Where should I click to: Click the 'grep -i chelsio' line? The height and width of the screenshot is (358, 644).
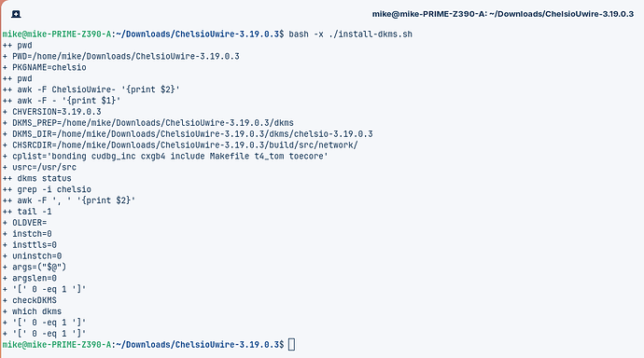[47, 189]
